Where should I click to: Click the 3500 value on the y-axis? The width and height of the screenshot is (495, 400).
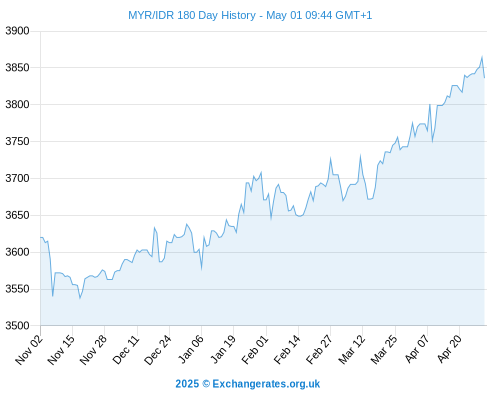17,326
